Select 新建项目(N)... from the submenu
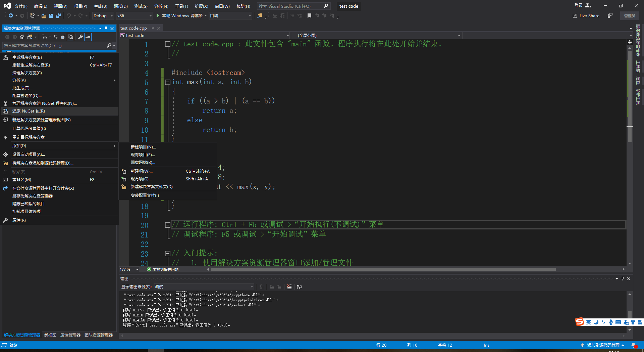644x352 pixels. coord(143,147)
